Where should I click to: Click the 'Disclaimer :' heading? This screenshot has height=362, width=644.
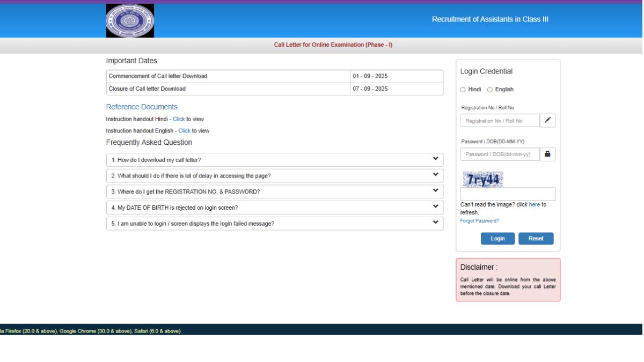(x=479, y=267)
